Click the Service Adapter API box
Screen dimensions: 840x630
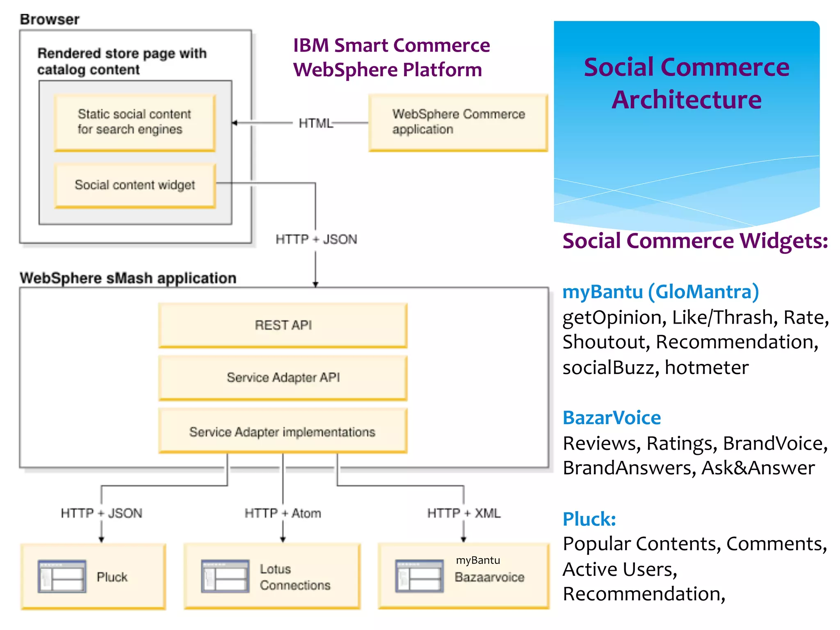pos(283,377)
